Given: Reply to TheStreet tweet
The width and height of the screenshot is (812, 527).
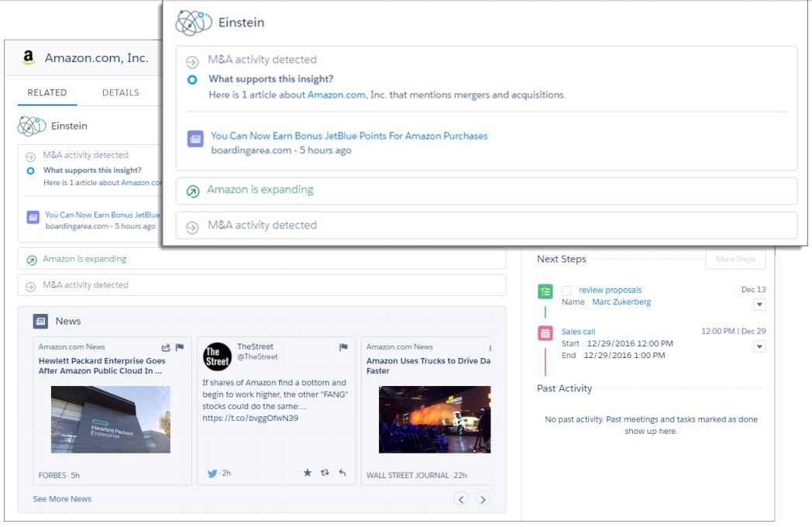Looking at the screenshot, I should point(342,473).
